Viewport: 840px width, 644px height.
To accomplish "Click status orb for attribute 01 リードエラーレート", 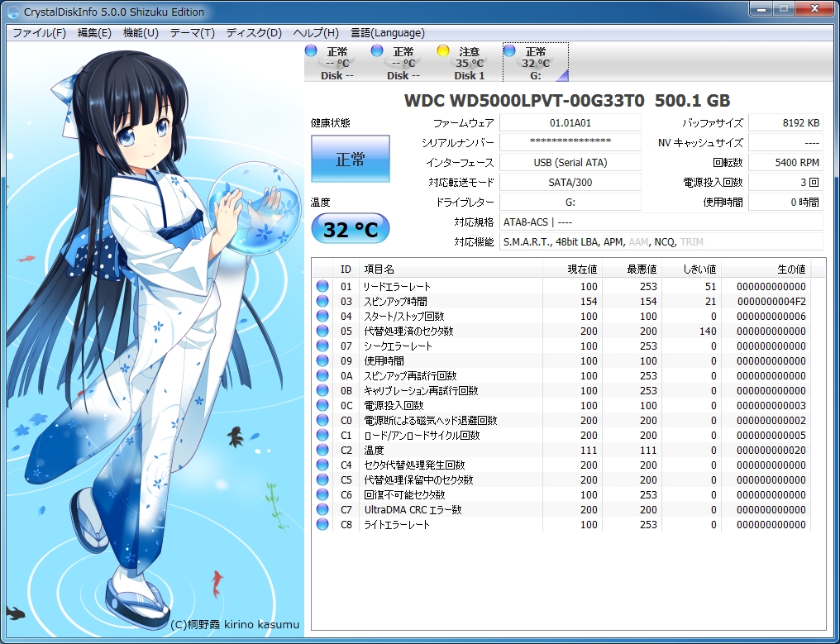I will click(x=322, y=286).
